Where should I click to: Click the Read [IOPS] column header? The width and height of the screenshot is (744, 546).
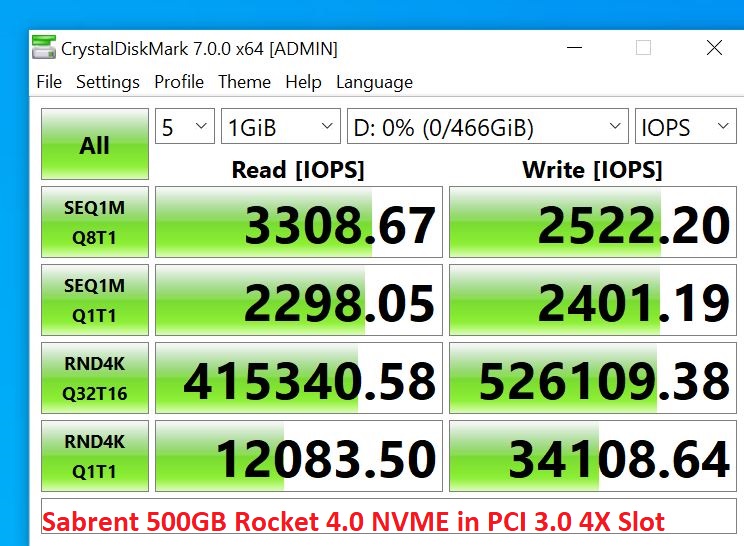[298, 170]
